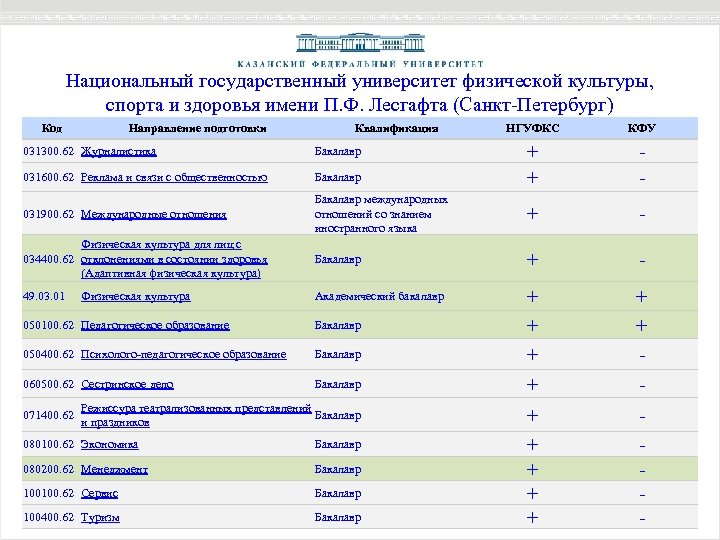Open the Менеджмент link
This screenshot has width=720, height=540.
coord(114,470)
